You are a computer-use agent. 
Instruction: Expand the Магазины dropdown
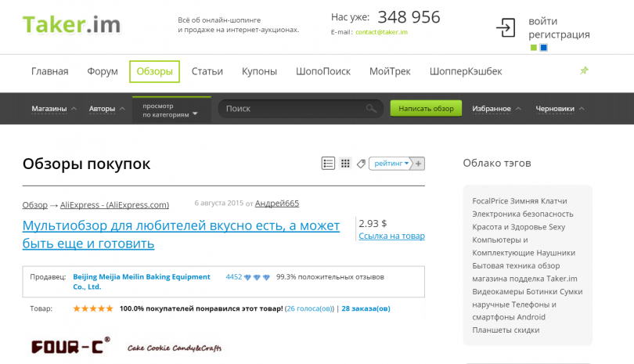54,109
